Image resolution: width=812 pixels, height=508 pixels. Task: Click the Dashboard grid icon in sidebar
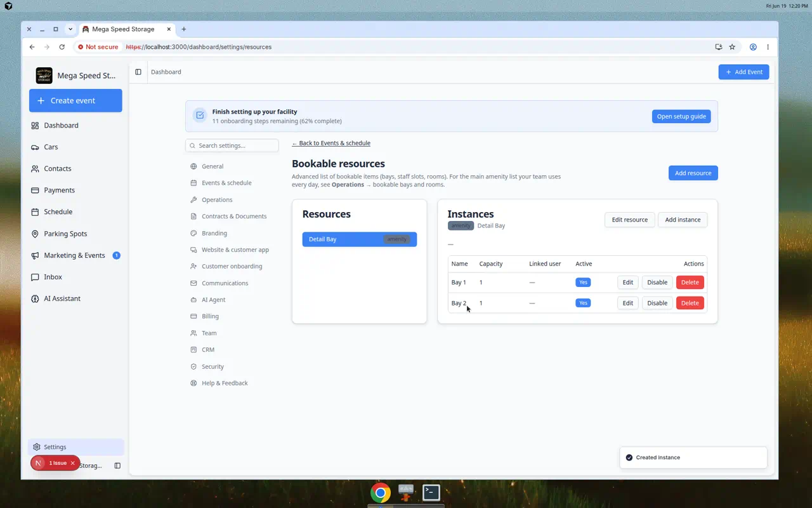pyautogui.click(x=35, y=125)
